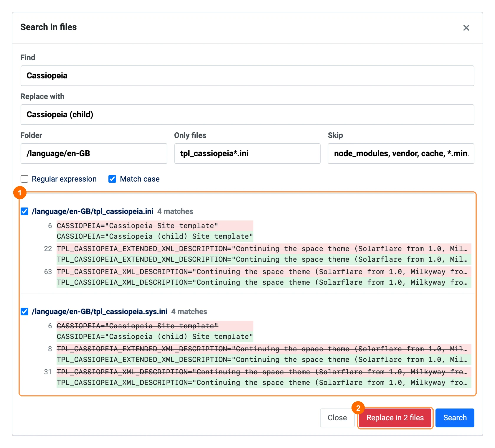Viewport: 495px width, 448px height.
Task: Uncheck the tpl_cassiopeia.ini file checkbox
Action: click(24, 211)
